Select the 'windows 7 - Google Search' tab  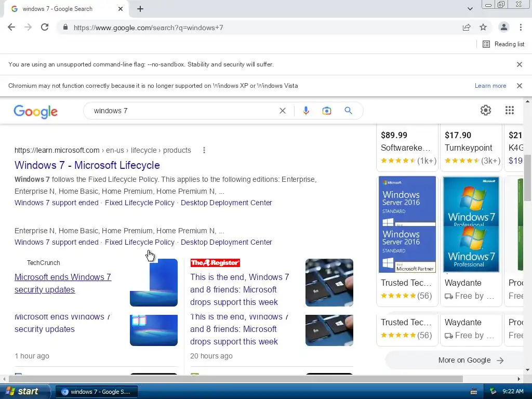[66, 9]
